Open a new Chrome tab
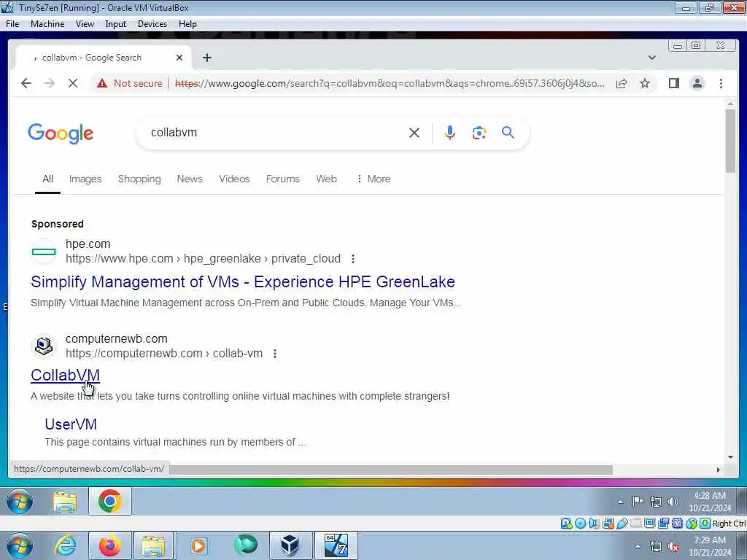Screen dimensions: 747x560 (x=206, y=58)
